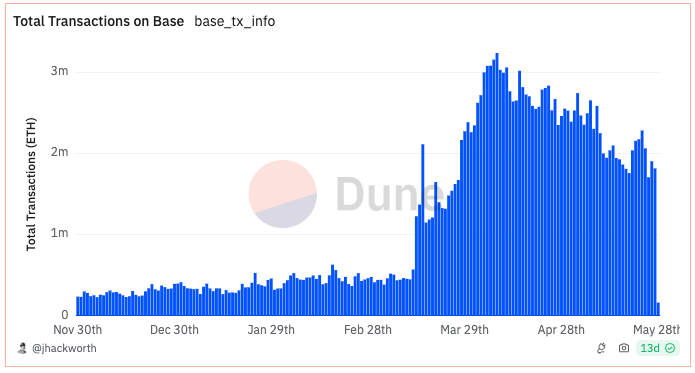This screenshot has width=695, height=373.
Task: Click the camera screenshot icon
Action: click(x=624, y=348)
